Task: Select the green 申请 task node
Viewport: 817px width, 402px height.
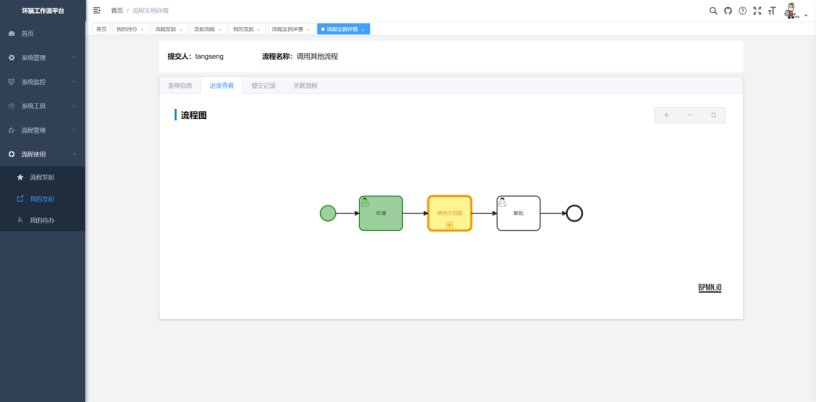Action: [x=381, y=213]
